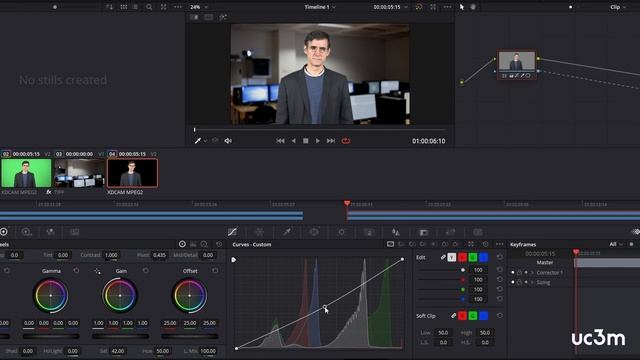Open the RGB Mixer palette
The width and height of the screenshot is (640, 360).
(51, 232)
